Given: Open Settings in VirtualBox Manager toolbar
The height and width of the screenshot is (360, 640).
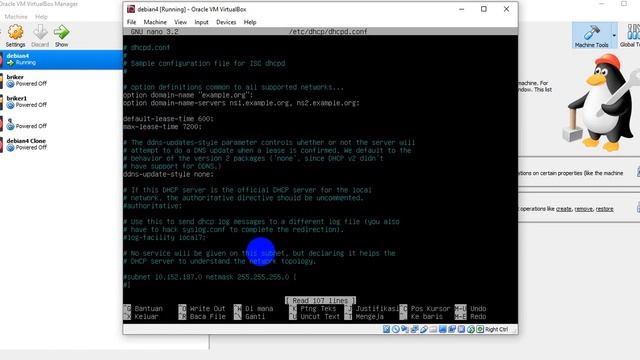Looking at the screenshot, I should (x=16, y=36).
